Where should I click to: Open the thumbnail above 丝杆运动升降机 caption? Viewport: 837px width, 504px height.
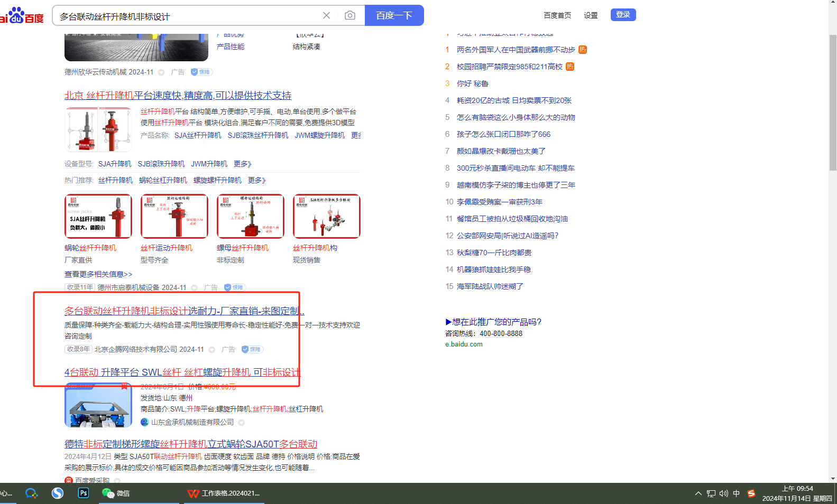174,217
